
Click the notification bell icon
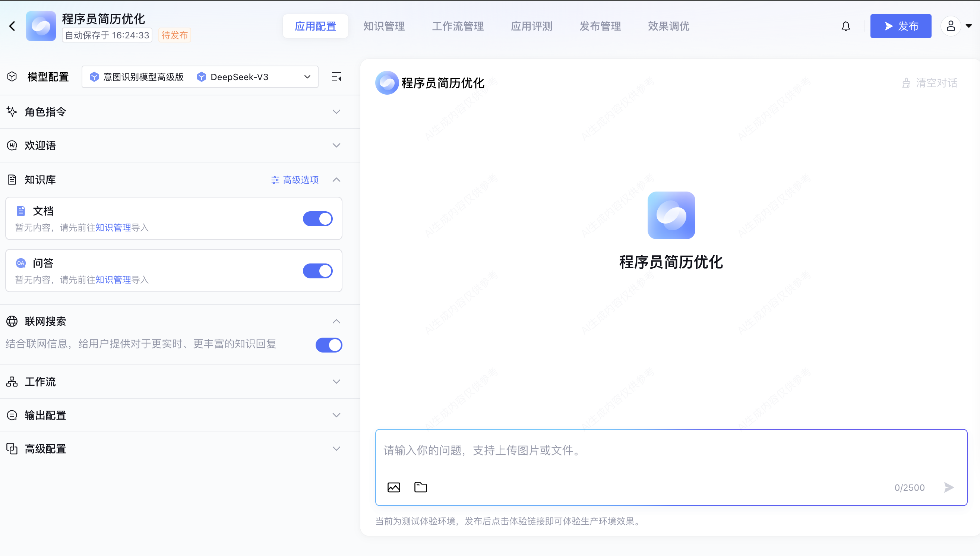point(845,26)
